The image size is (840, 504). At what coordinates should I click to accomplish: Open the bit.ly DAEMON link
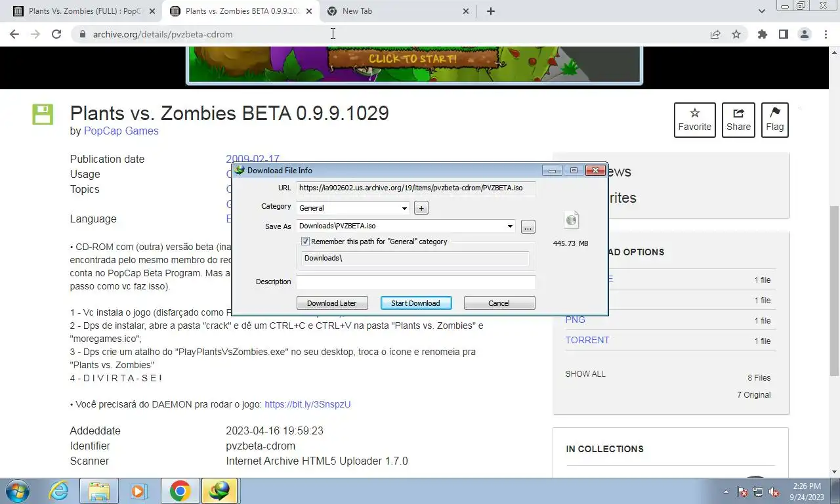(x=308, y=404)
